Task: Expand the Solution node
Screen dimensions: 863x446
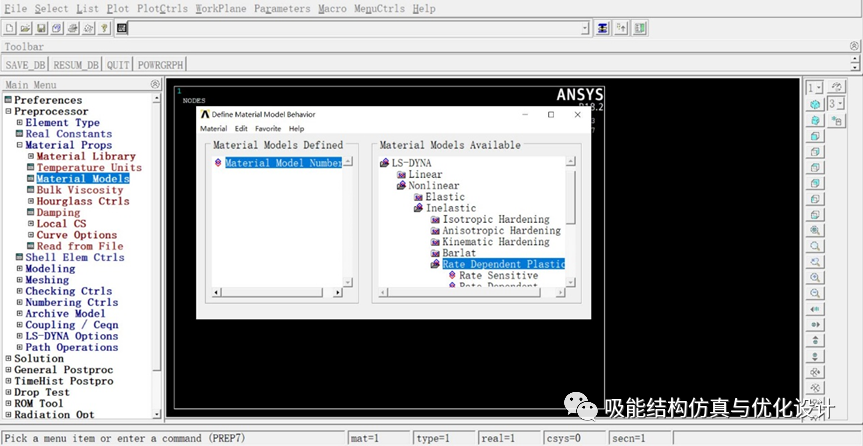Action: [x=8, y=358]
